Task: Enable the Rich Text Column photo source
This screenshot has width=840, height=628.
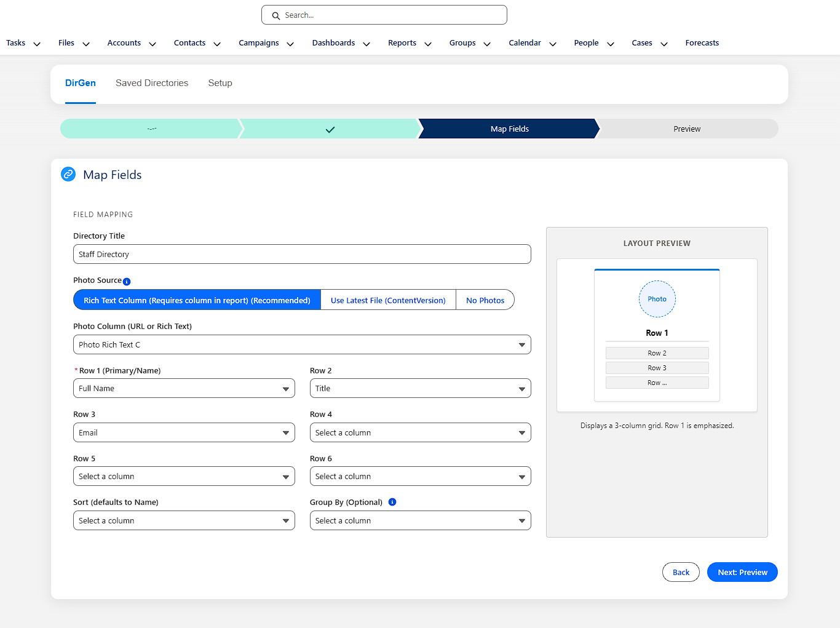Action: click(x=197, y=300)
